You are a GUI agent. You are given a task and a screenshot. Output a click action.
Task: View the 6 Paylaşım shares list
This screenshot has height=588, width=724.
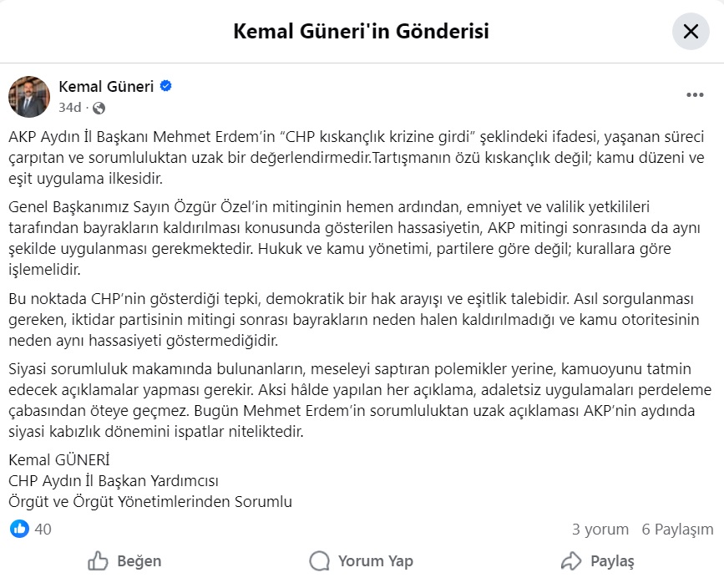677,529
